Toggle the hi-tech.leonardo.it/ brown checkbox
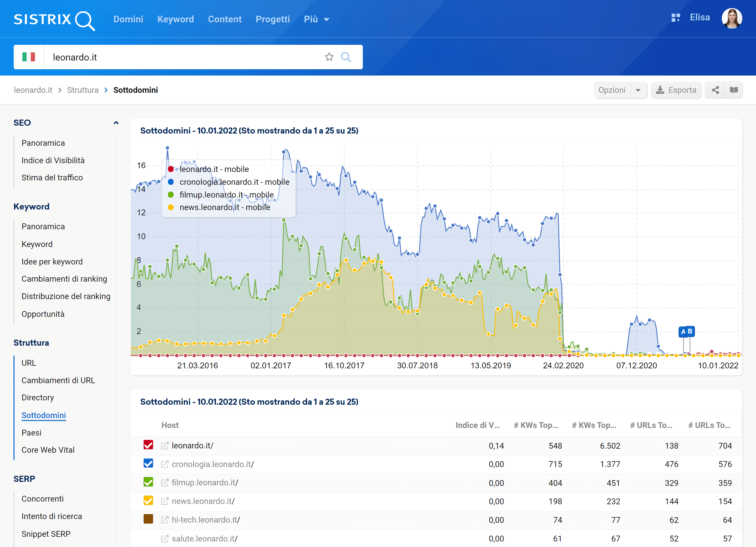The image size is (756, 547). point(148,519)
